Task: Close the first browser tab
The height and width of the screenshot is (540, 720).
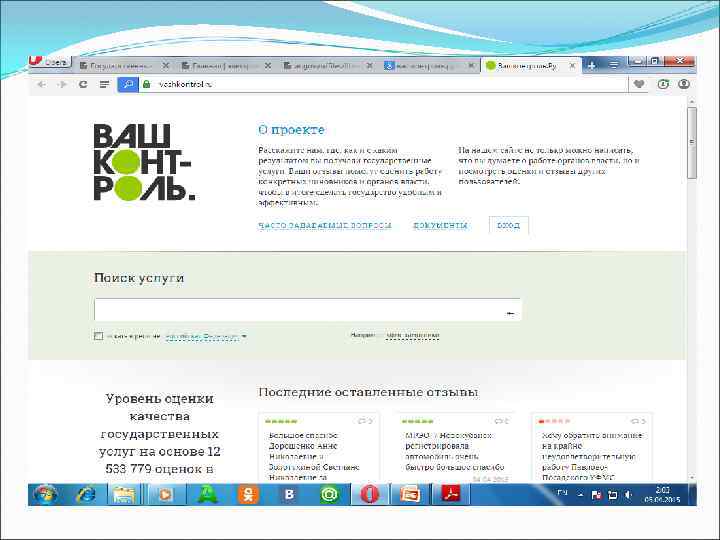Action: [166, 66]
